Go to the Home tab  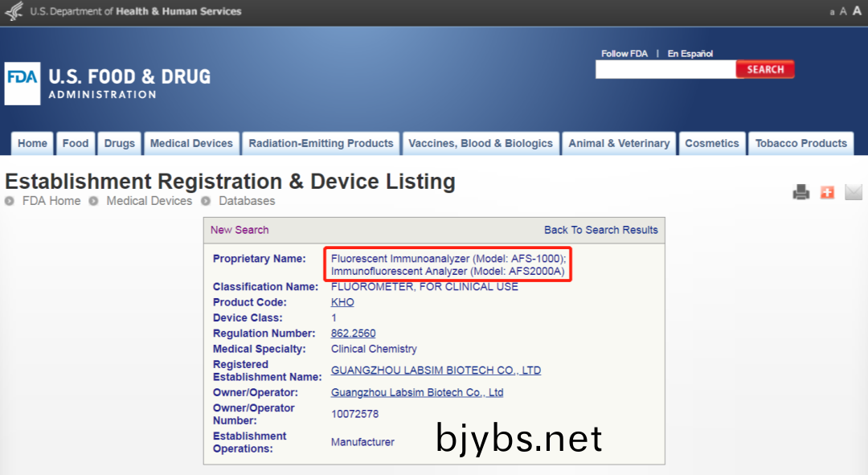pos(32,144)
